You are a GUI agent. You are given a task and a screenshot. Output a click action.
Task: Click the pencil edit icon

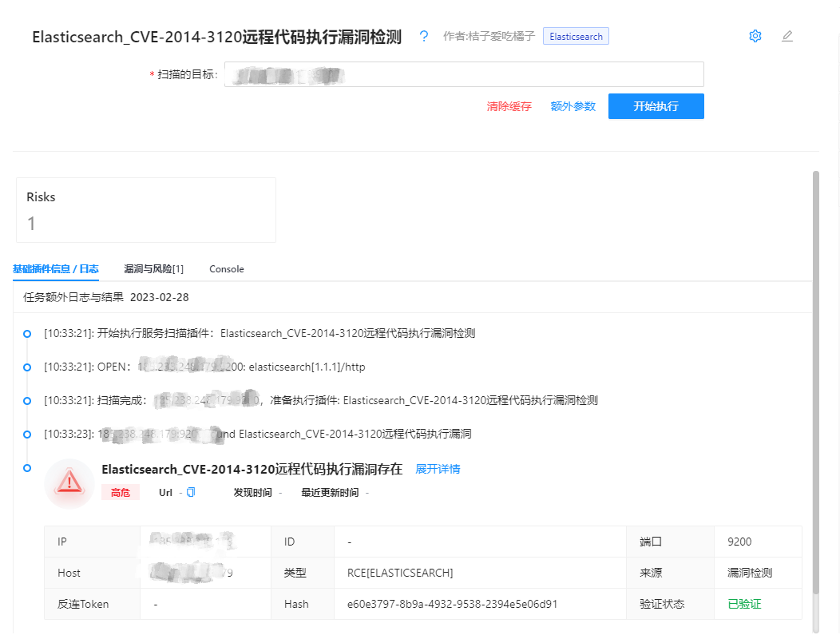tap(787, 36)
